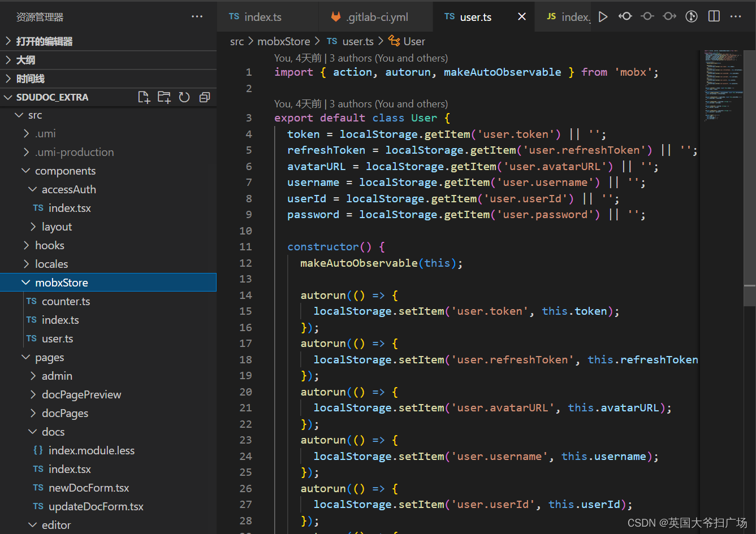Expand the docPages folder
This screenshot has height=534, width=756.
108,413
